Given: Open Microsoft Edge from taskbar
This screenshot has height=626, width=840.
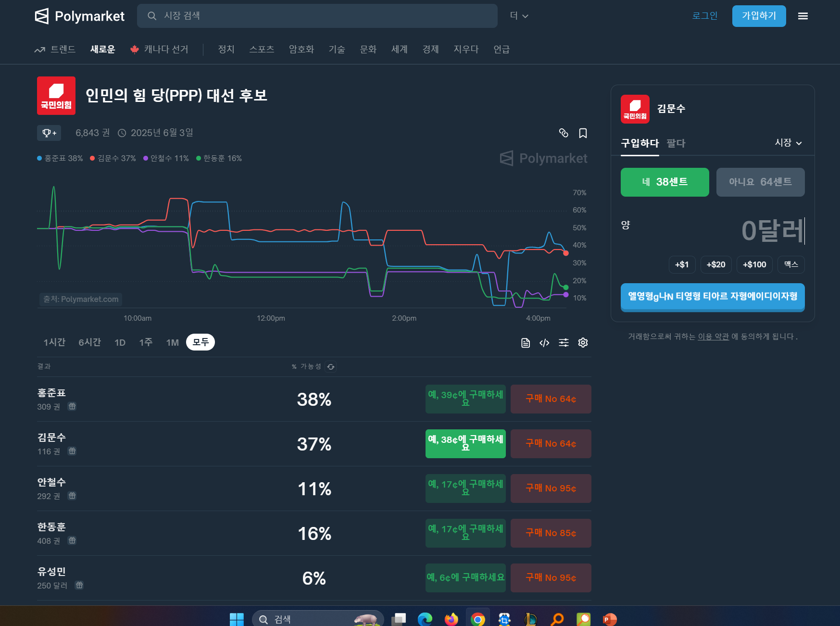Looking at the screenshot, I should 425,619.
